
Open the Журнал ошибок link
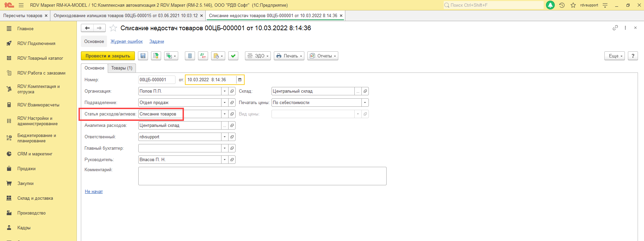pos(127,42)
